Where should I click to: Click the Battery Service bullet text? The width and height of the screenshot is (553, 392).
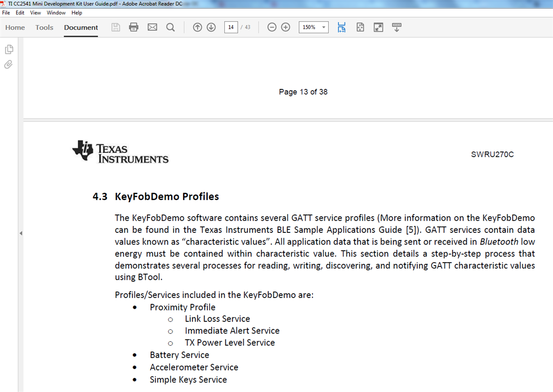tap(179, 355)
